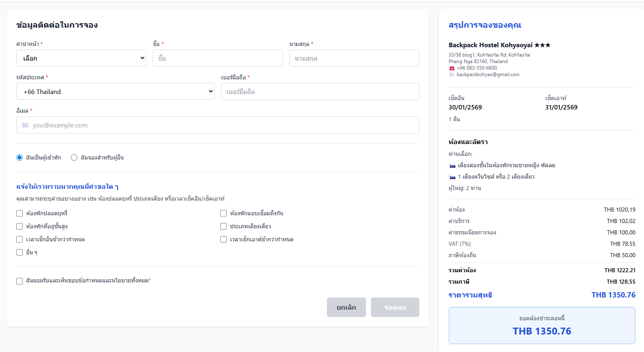644x352 pixels.
Task: Focus the email you@example.com field
Action: (218, 125)
